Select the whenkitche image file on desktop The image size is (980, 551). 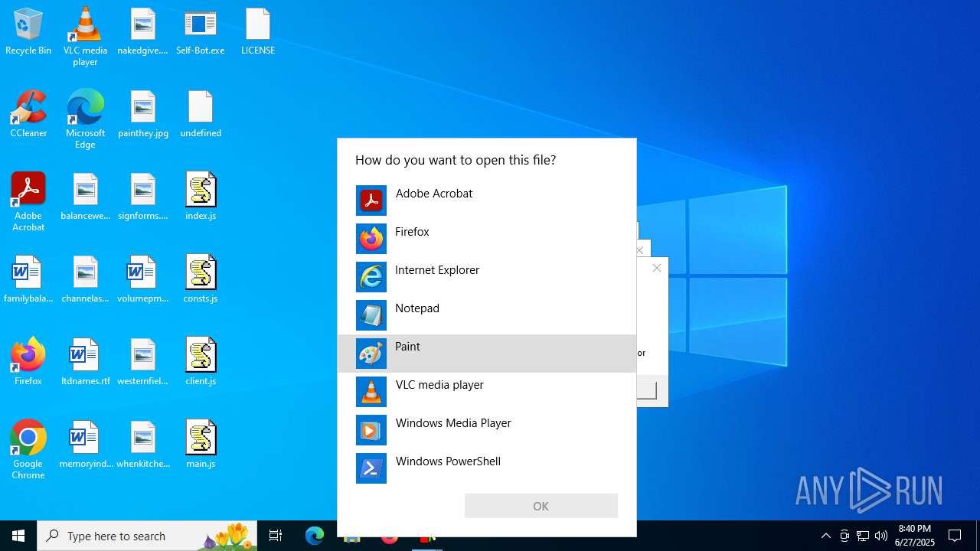point(142,445)
